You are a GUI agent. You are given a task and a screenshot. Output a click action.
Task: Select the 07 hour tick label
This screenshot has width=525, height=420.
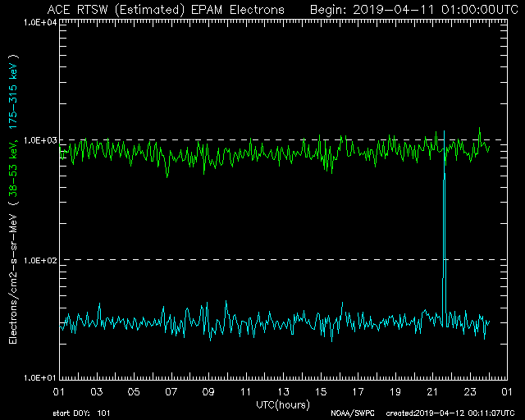[171, 392]
